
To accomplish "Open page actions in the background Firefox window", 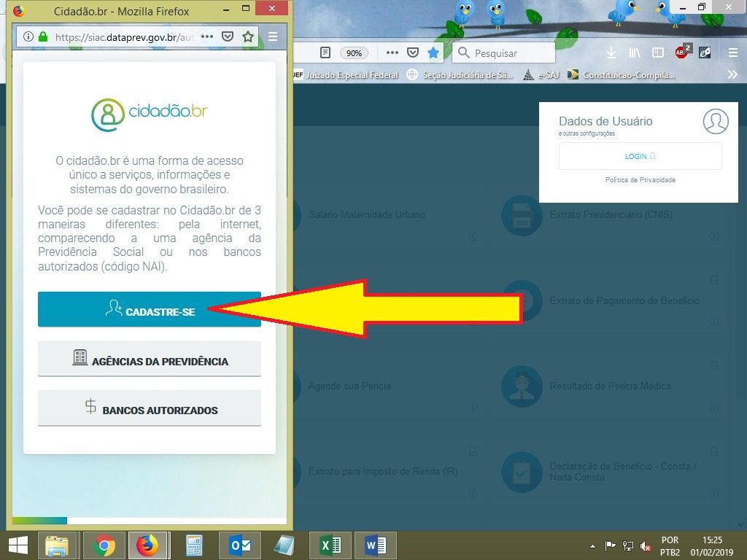I will click(392, 52).
